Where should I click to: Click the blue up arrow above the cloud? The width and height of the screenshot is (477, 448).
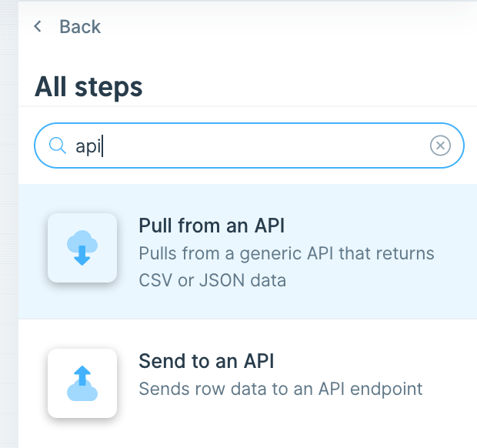(x=82, y=374)
